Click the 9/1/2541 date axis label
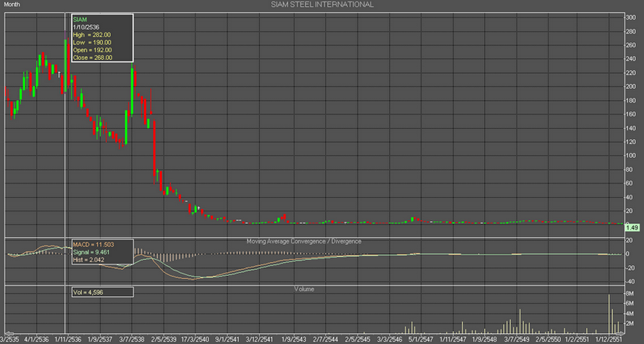The height and width of the screenshot is (344, 644). coord(227,340)
